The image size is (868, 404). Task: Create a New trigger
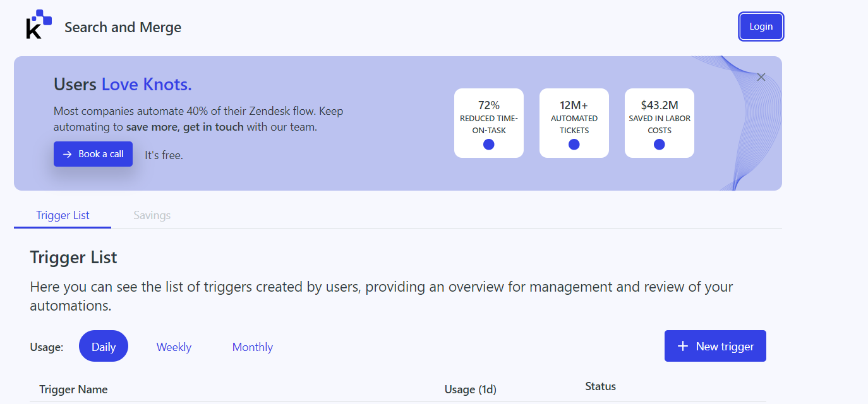715,346
